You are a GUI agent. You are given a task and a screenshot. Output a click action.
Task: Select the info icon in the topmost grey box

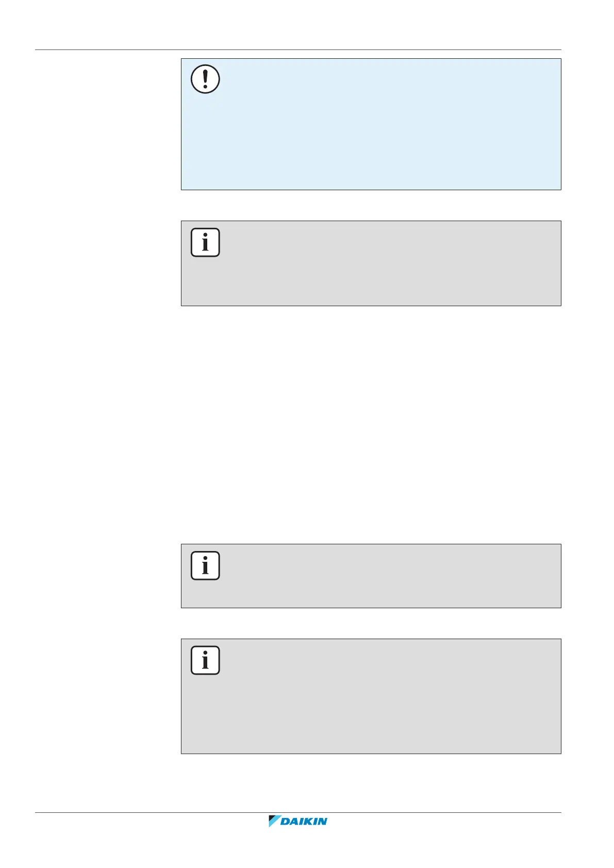205,242
